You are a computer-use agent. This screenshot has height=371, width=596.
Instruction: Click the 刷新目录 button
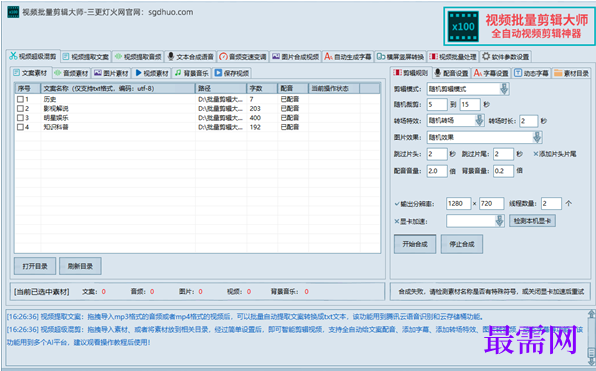pos(80,266)
